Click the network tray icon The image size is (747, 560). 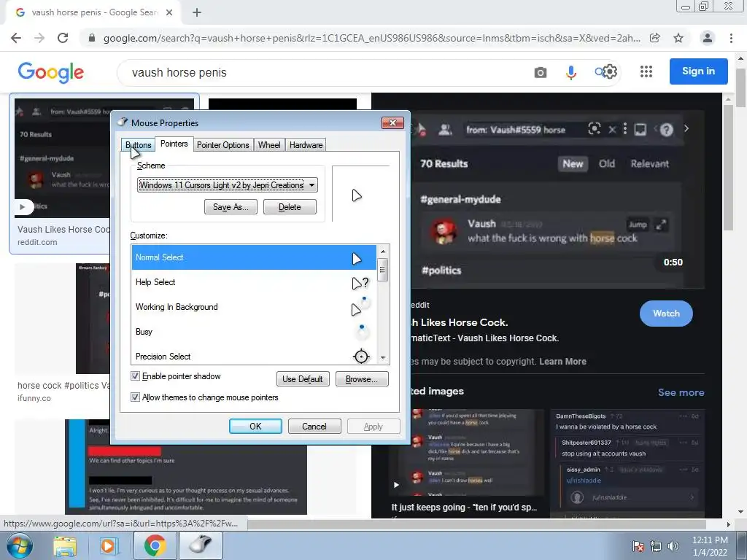(656, 546)
